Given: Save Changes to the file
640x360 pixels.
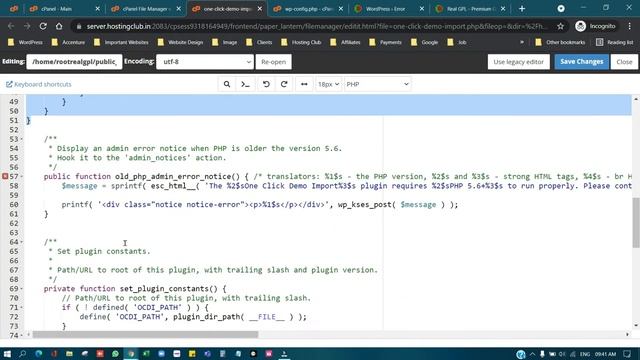Looking at the screenshot, I should (x=581, y=62).
